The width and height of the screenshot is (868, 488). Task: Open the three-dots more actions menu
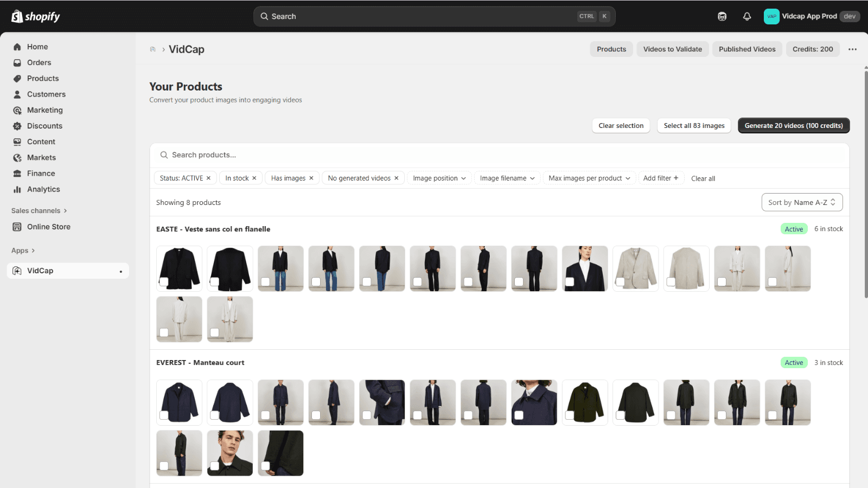click(852, 49)
